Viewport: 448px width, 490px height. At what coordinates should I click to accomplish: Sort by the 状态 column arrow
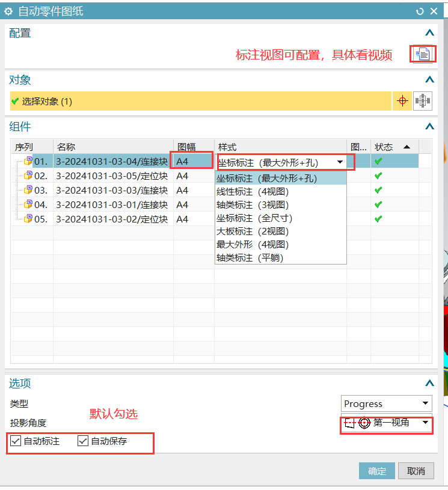click(407, 147)
